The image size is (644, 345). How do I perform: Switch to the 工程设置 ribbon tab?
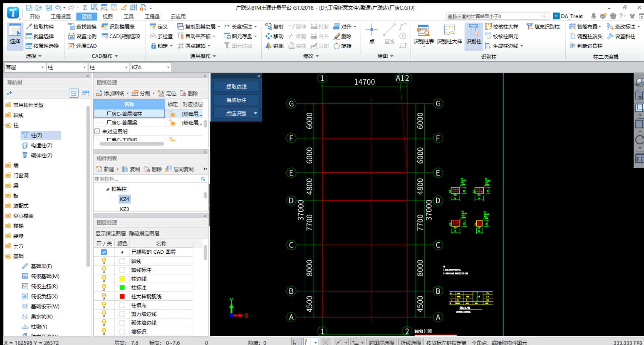61,16
